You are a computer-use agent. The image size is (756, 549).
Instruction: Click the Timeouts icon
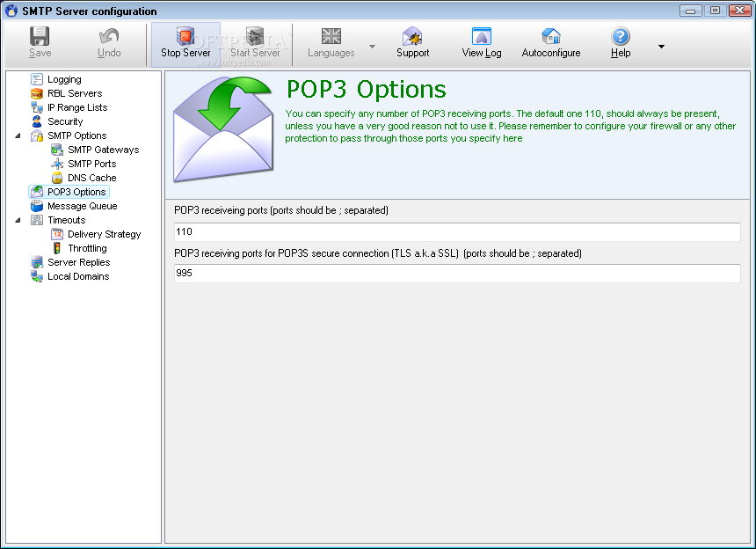tap(37, 220)
